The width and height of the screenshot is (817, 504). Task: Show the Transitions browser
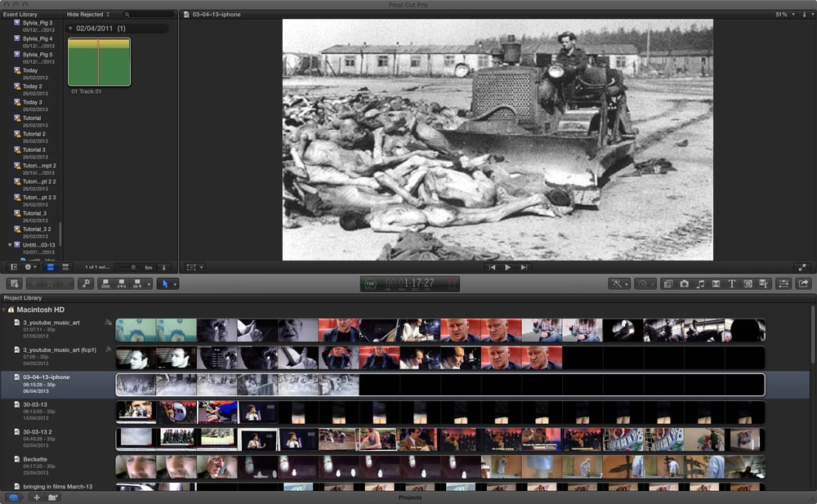coord(716,283)
